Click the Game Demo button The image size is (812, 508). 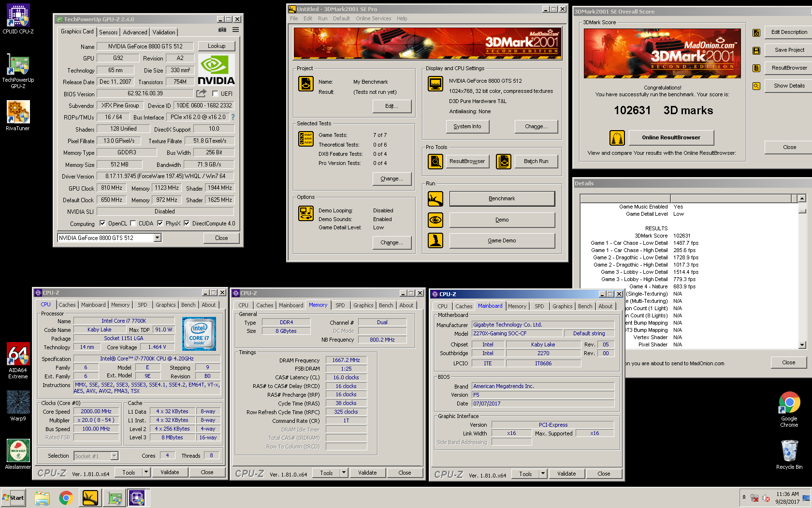coord(502,240)
